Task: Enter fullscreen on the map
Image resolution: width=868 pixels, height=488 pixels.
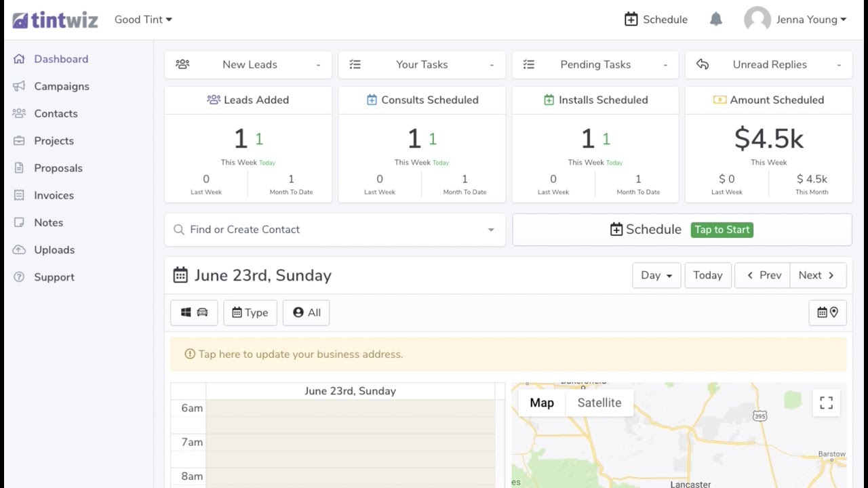Action: pyautogui.click(x=826, y=403)
